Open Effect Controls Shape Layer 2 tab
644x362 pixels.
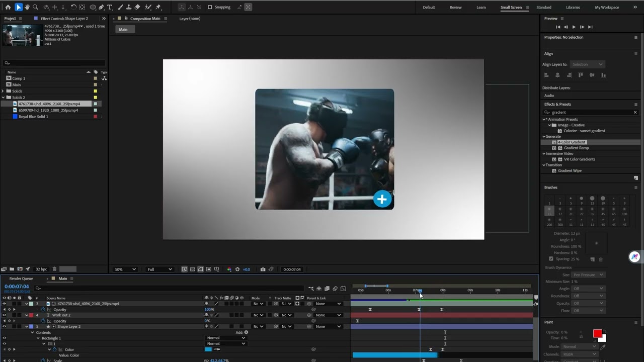[x=64, y=19]
